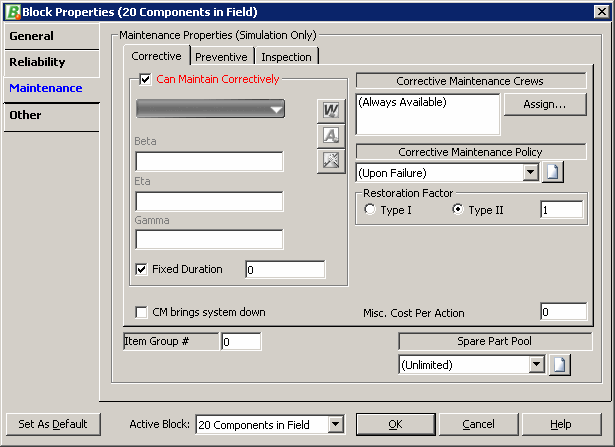Close the Block Properties dialog
615x447 pixels.
click(602, 12)
